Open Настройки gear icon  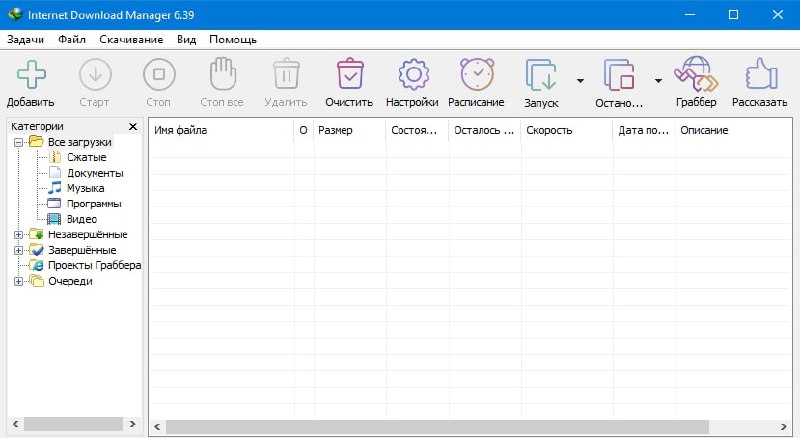413,75
